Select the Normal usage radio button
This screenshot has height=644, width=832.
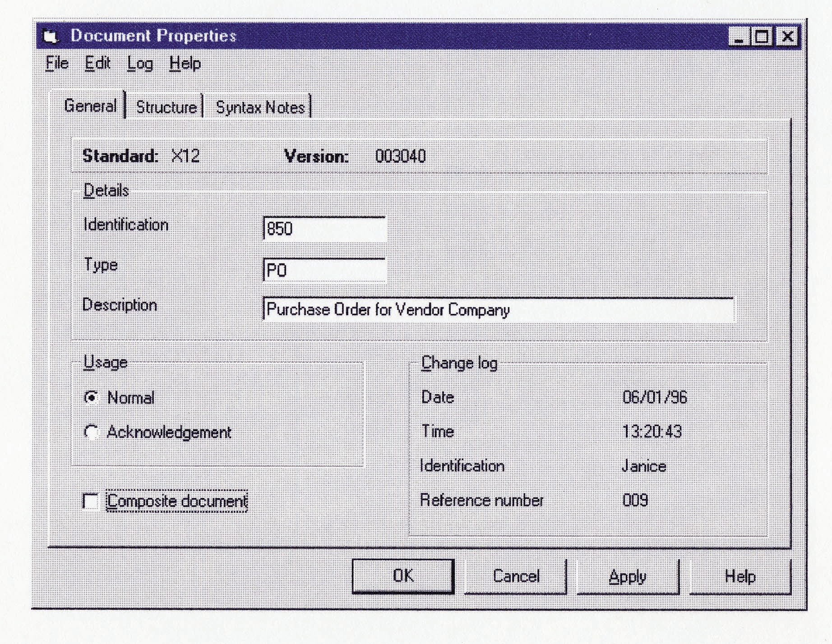91,398
